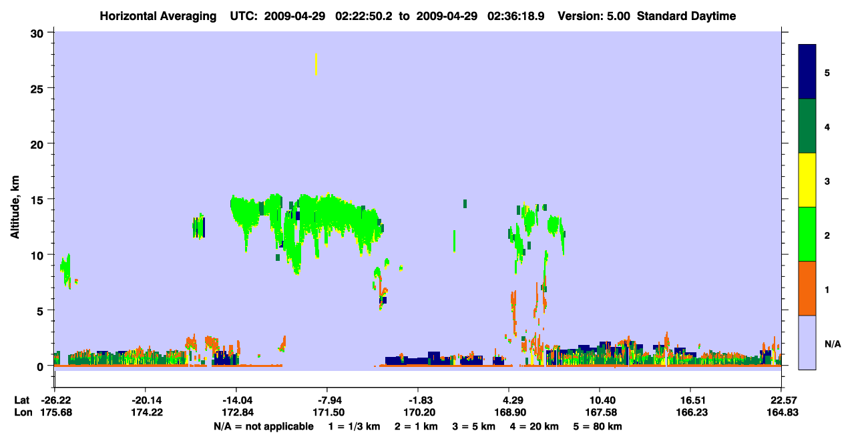Image resolution: width=868 pixels, height=445 pixels.
Task: Click the orange colorbar segment for 1
Action: tap(807, 288)
